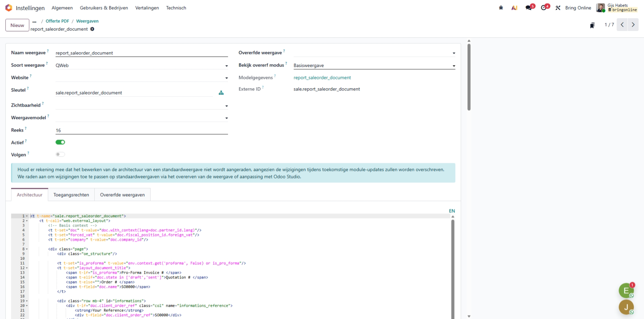
Task: Click the Nieuw button
Action: coord(17,25)
